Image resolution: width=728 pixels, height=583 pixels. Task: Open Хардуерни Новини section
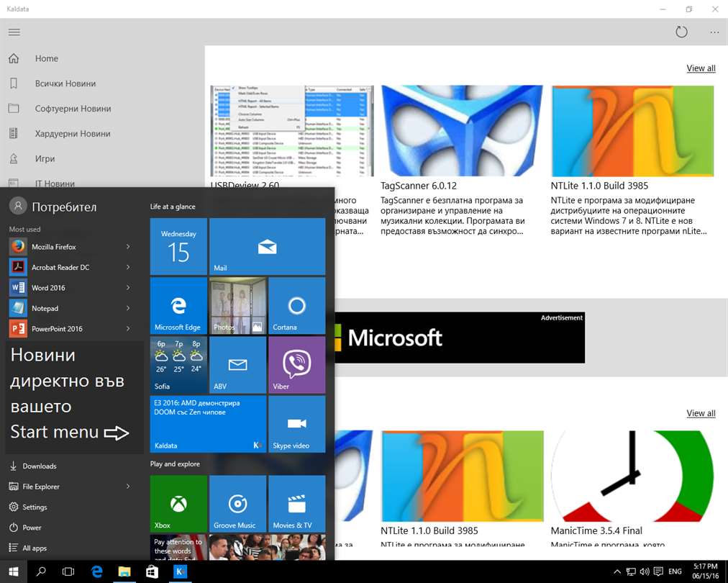pyautogui.click(x=73, y=134)
